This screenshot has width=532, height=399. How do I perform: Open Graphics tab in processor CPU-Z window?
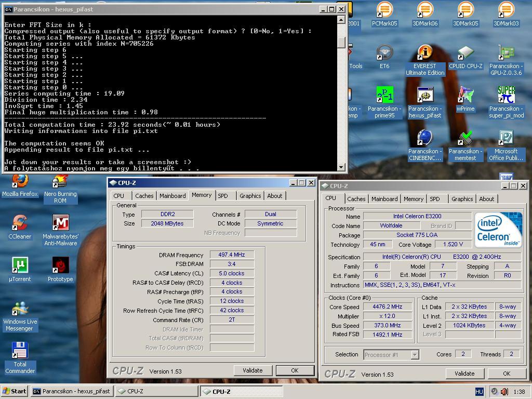462,199
